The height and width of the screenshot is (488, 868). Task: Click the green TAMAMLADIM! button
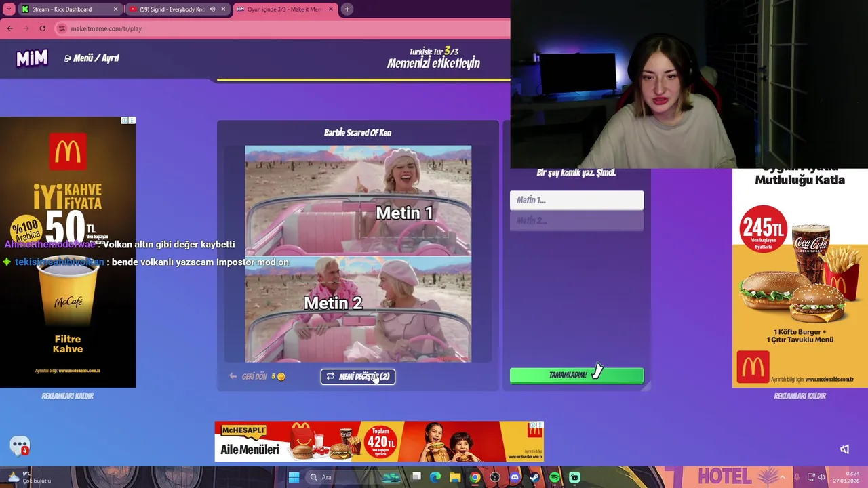pyautogui.click(x=576, y=375)
